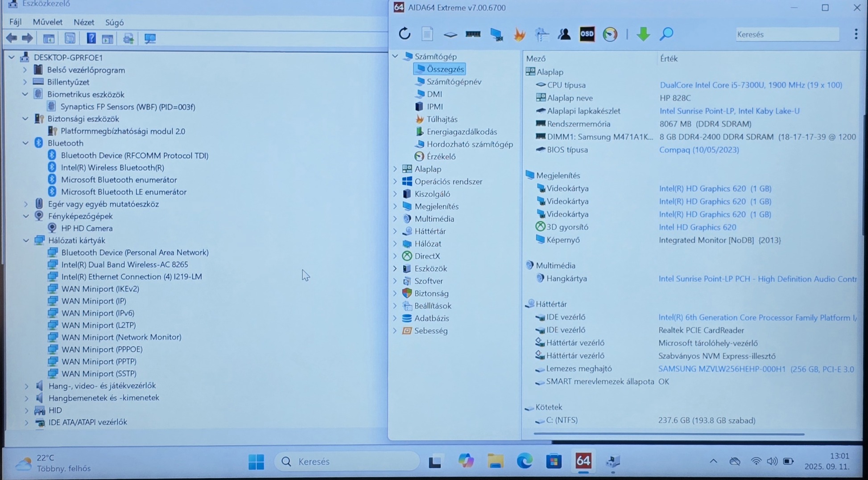Click the back arrow in Eszközkezelő toolbar

point(12,38)
